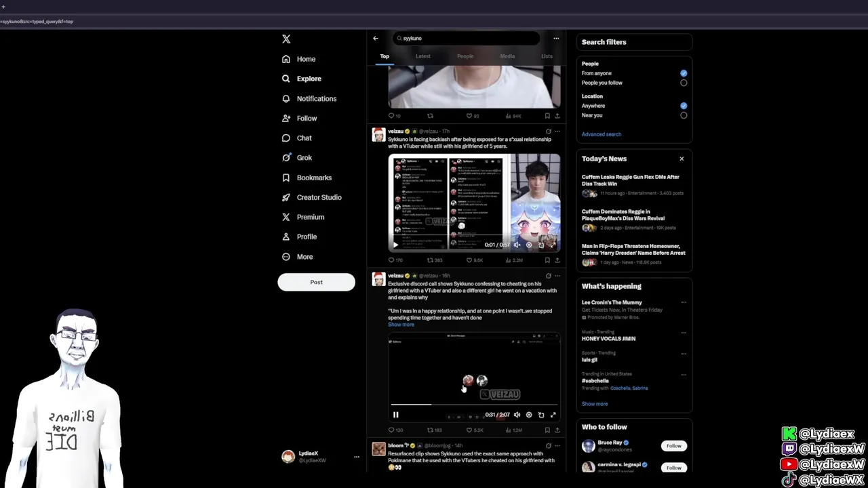
Task: Open Cuffem Dominates Reggie news story
Action: [x=633, y=219]
